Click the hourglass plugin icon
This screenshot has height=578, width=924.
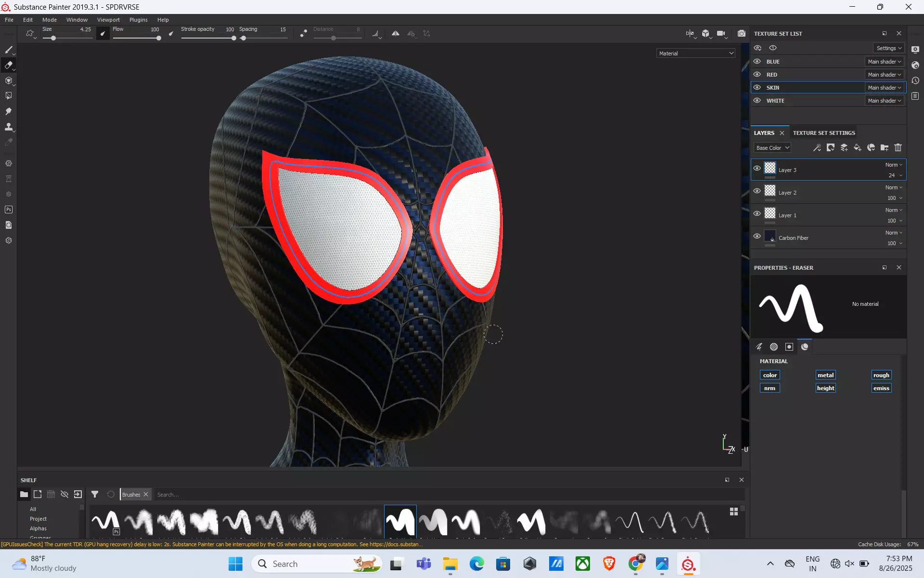(9, 179)
